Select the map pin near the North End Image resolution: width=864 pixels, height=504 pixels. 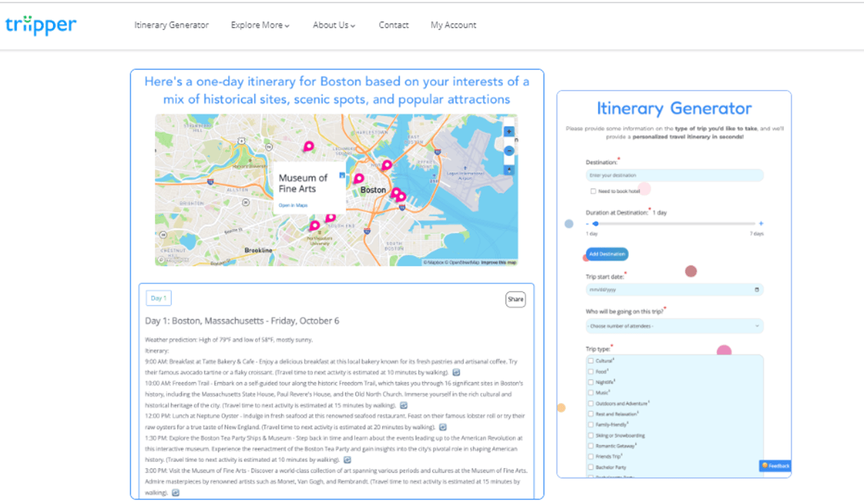[x=387, y=165]
